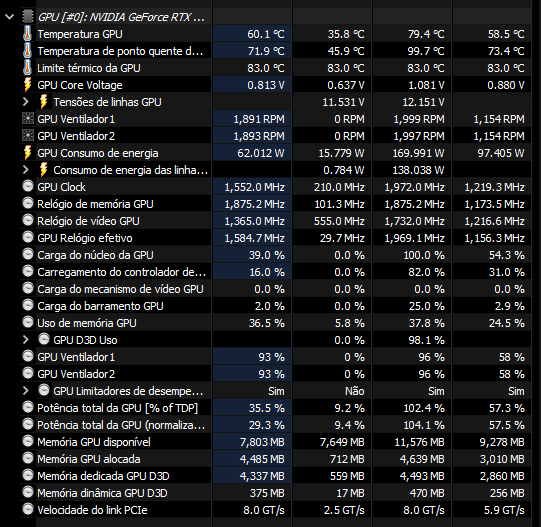Select the GPU Core Voltage label
The height and width of the screenshot is (527, 541).
tap(80, 85)
